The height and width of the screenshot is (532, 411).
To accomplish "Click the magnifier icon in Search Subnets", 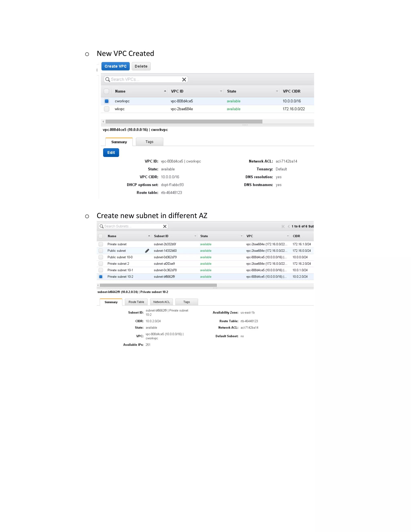I will pyautogui.click(x=102, y=226).
